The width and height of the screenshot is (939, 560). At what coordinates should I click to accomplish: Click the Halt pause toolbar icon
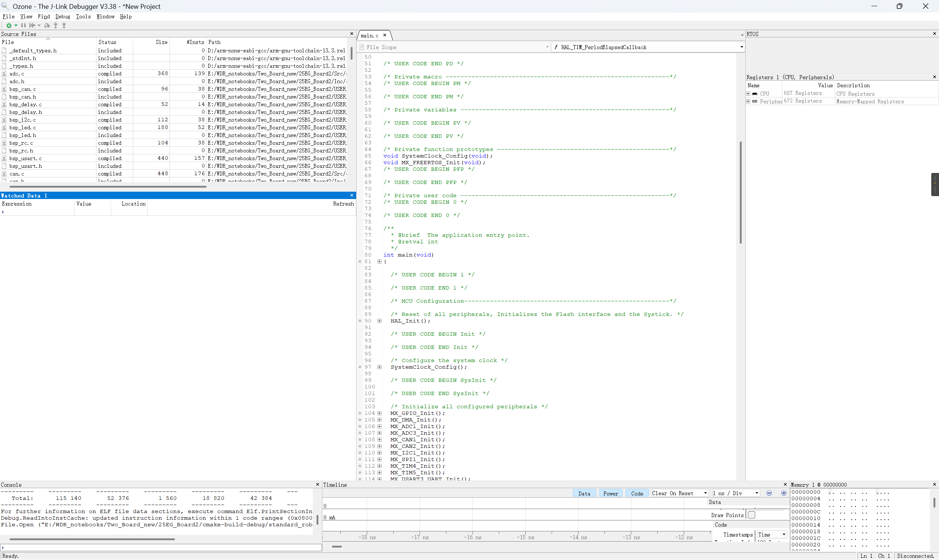click(23, 25)
